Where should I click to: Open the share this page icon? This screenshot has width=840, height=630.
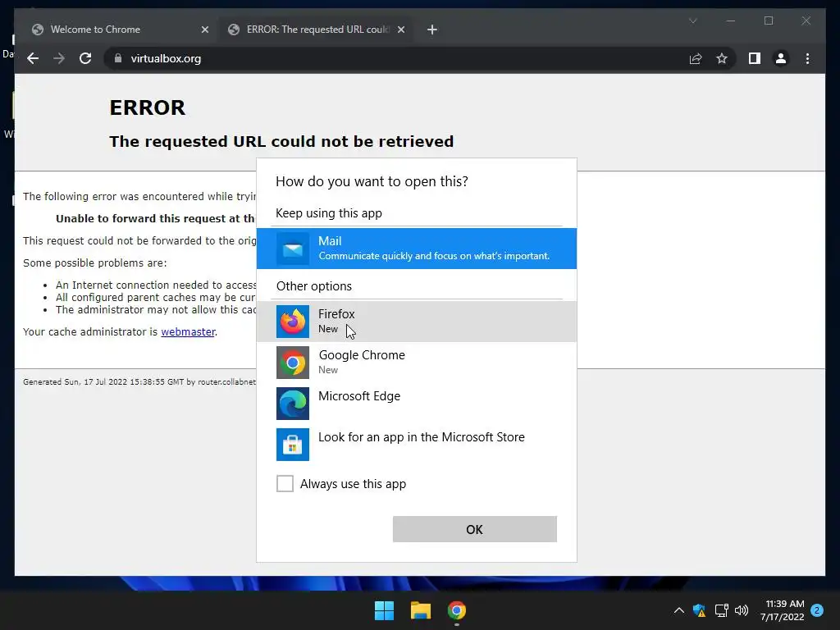(x=696, y=58)
